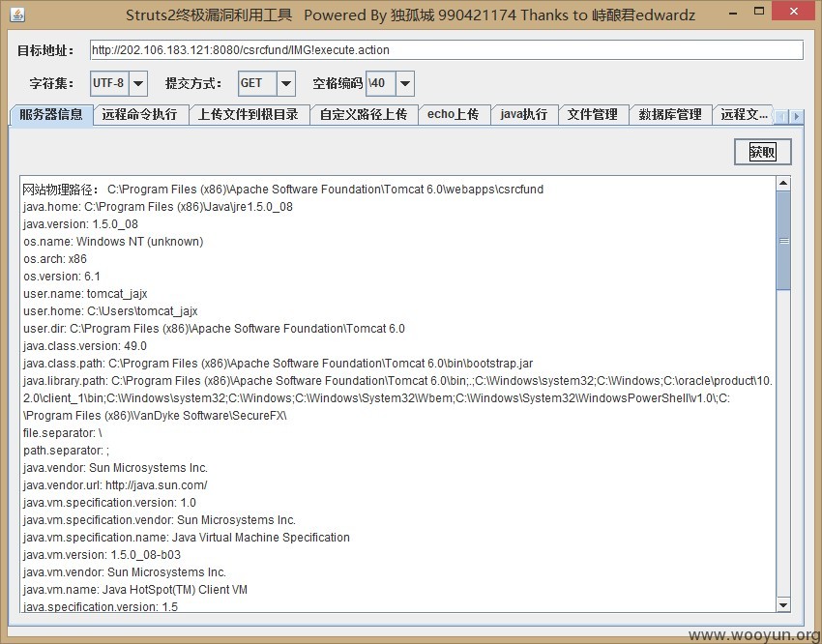
Task: Switch to the 服务器信息 tab
Action: [51, 115]
